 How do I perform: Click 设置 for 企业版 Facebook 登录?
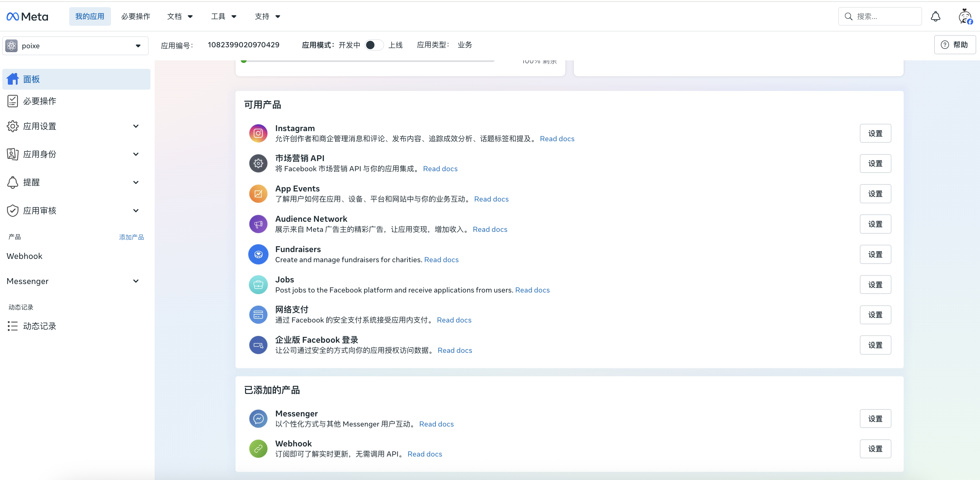(875, 345)
